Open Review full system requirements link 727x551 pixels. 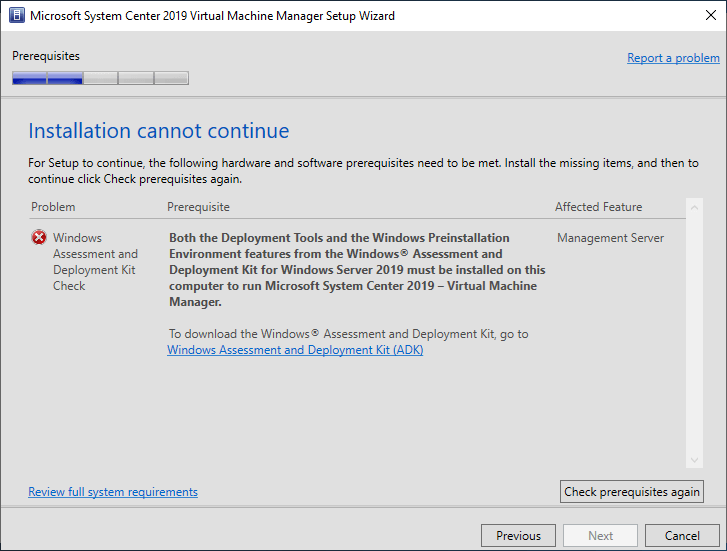click(x=113, y=492)
